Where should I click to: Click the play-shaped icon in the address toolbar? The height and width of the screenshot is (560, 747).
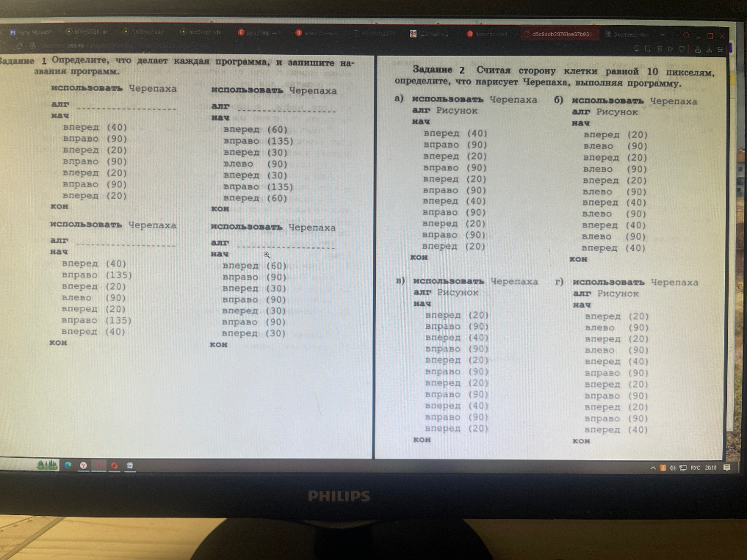671,48
